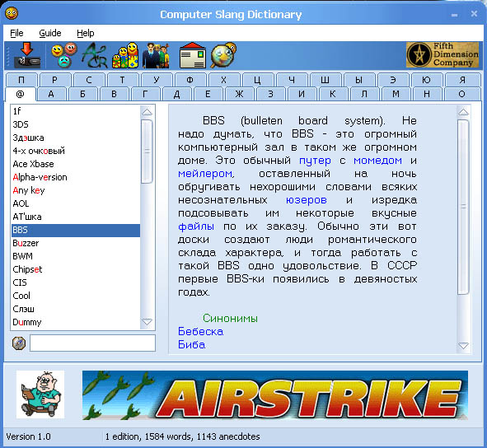Click definition pane scrollbar up arrow
This screenshot has height=448, width=487.
pyautogui.click(x=463, y=112)
